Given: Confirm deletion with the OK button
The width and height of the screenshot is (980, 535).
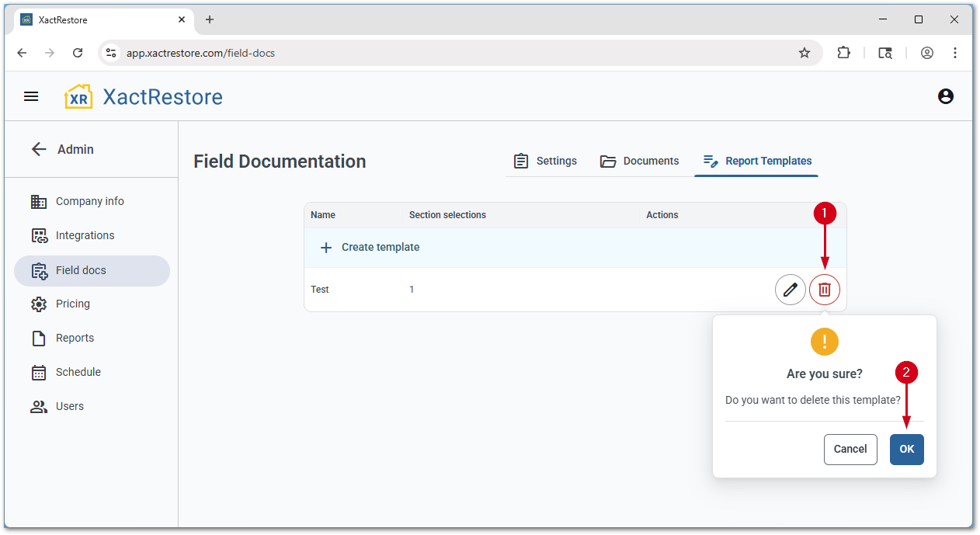Looking at the screenshot, I should click(906, 449).
